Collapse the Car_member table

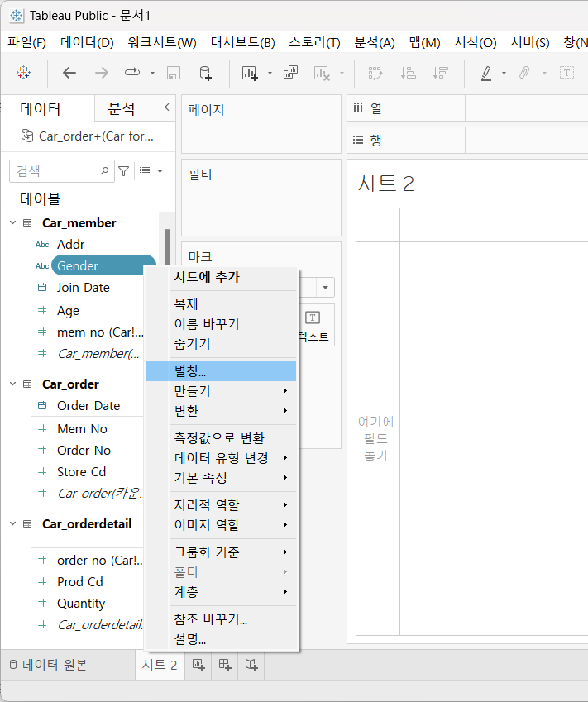[13, 222]
